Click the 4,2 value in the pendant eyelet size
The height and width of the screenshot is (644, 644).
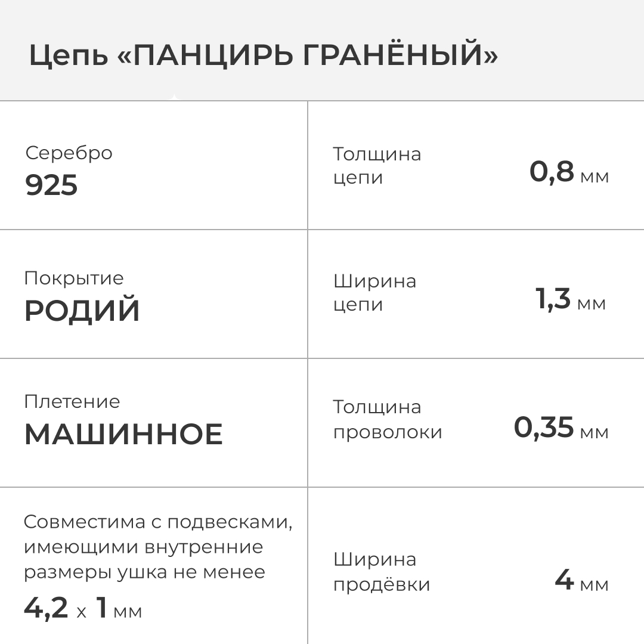pos(46,608)
